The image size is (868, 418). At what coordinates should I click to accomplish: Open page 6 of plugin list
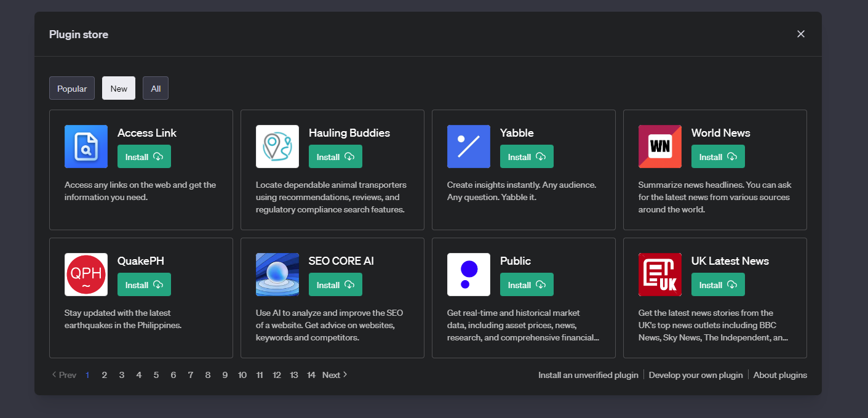point(173,375)
